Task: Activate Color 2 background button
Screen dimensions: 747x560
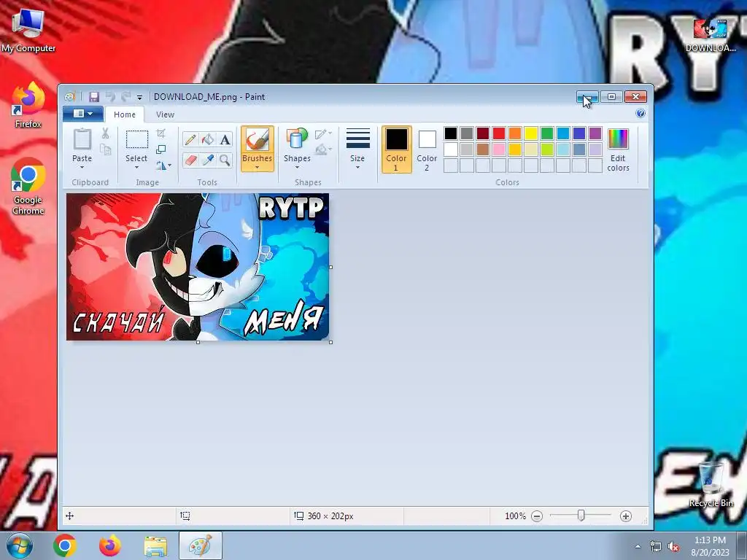Action: [x=427, y=149]
